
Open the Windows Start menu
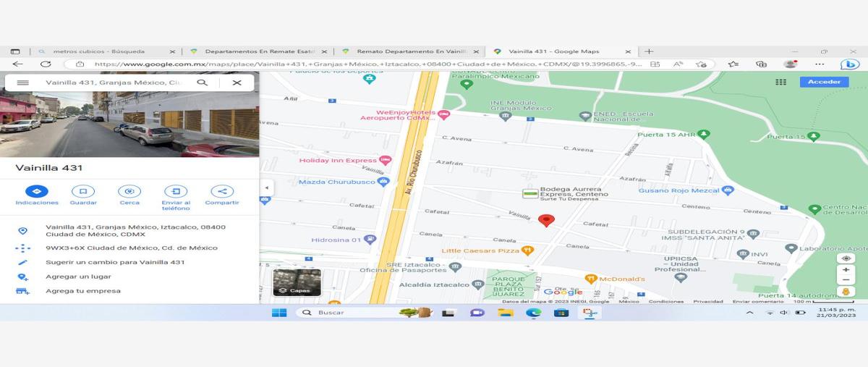point(279,313)
